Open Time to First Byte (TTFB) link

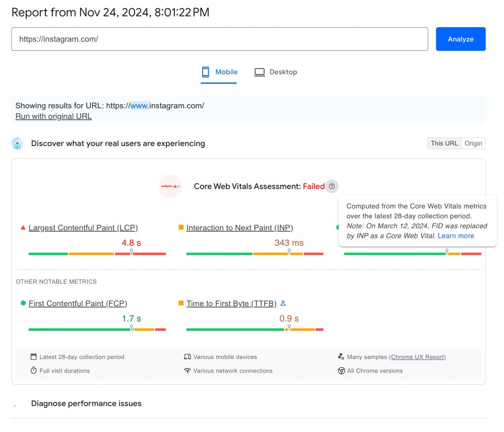231,304
